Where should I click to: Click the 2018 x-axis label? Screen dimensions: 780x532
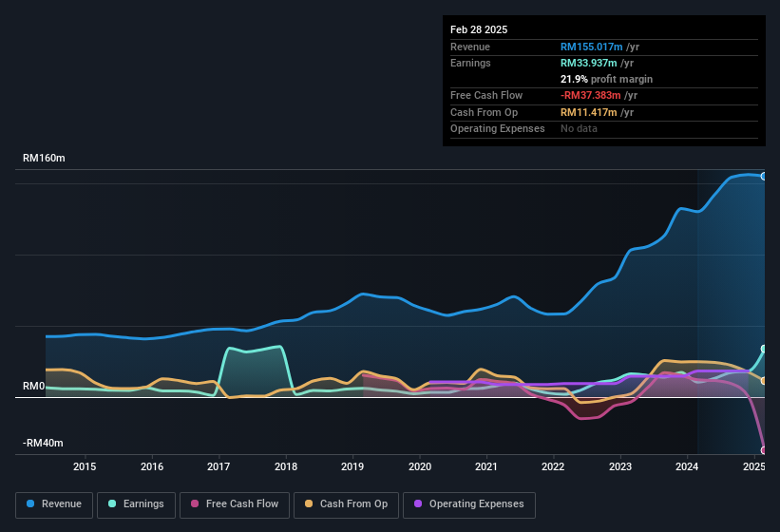[286, 466]
